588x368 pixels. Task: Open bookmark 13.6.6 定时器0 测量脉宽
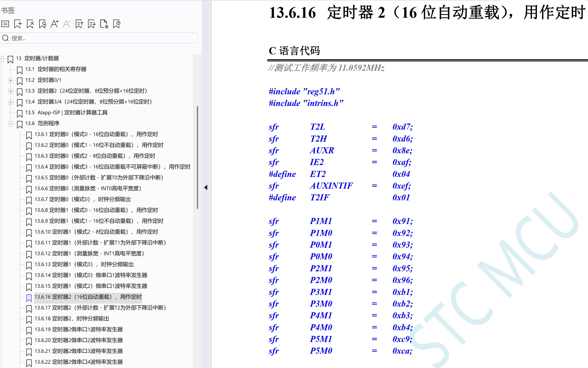tap(88, 188)
